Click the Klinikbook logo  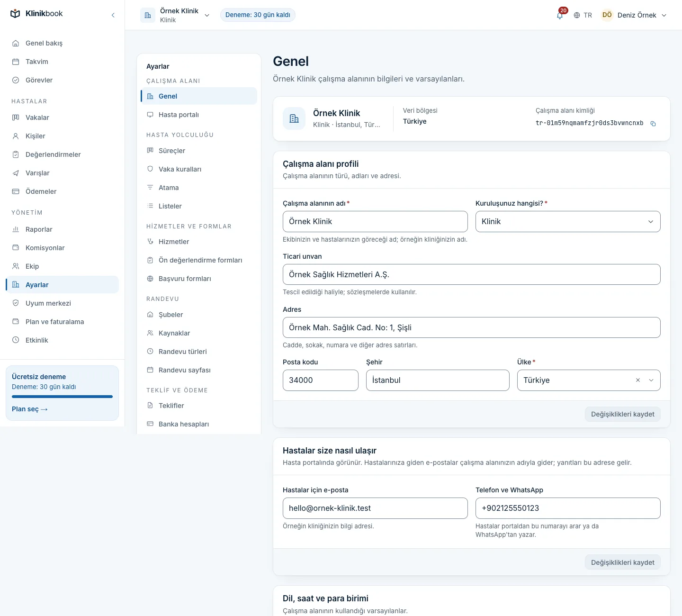(36, 14)
